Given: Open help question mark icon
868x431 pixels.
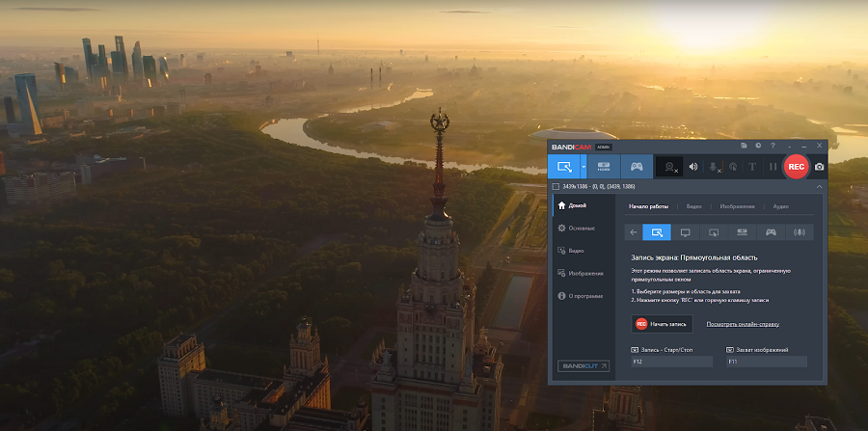Looking at the screenshot, I should pos(773,146).
